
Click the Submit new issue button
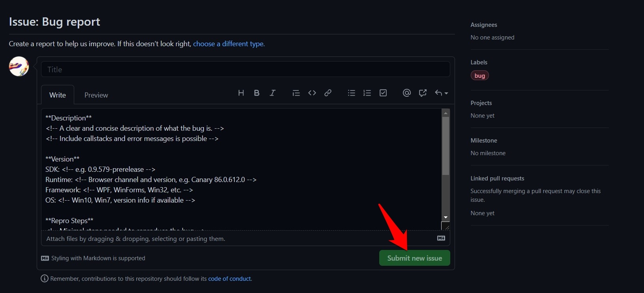point(414,258)
